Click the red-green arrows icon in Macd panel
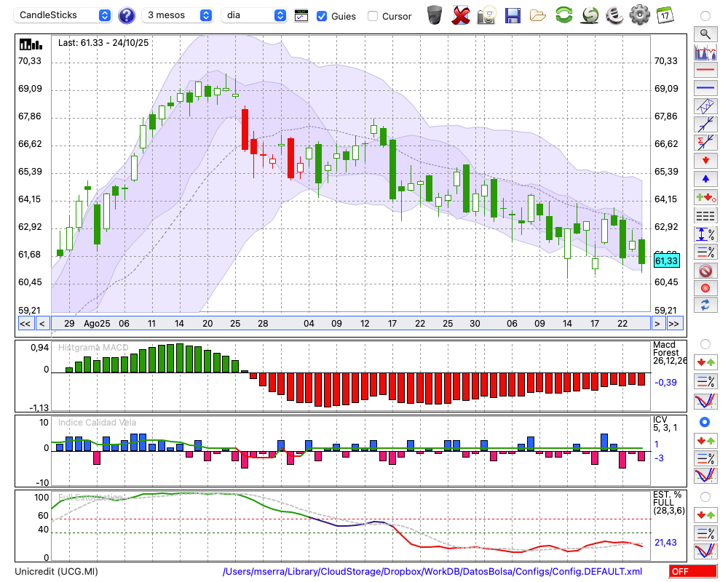The width and height of the screenshot is (728, 582). click(705, 362)
